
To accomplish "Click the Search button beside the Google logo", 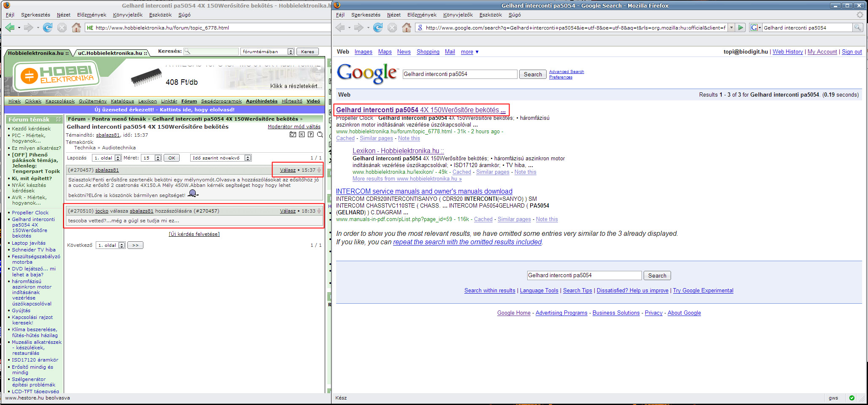I will pyautogui.click(x=533, y=74).
